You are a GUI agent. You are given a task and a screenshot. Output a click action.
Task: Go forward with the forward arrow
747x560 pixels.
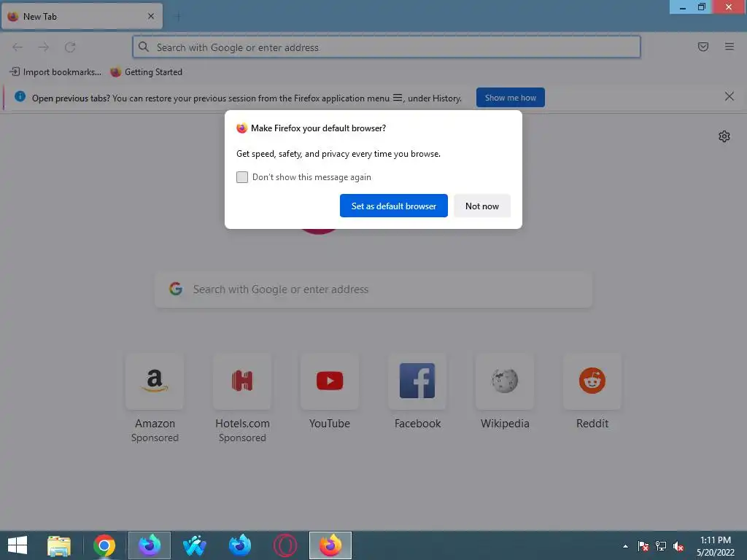44,47
